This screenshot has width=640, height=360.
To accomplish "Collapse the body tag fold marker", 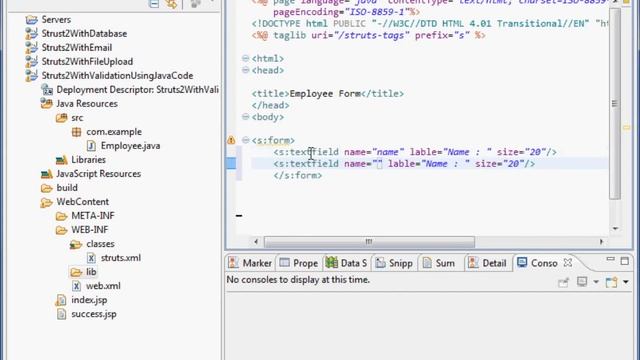I will click(x=245, y=117).
